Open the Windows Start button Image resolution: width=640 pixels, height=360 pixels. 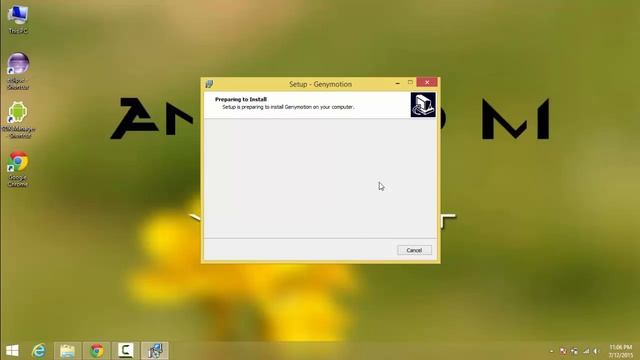click(x=12, y=351)
